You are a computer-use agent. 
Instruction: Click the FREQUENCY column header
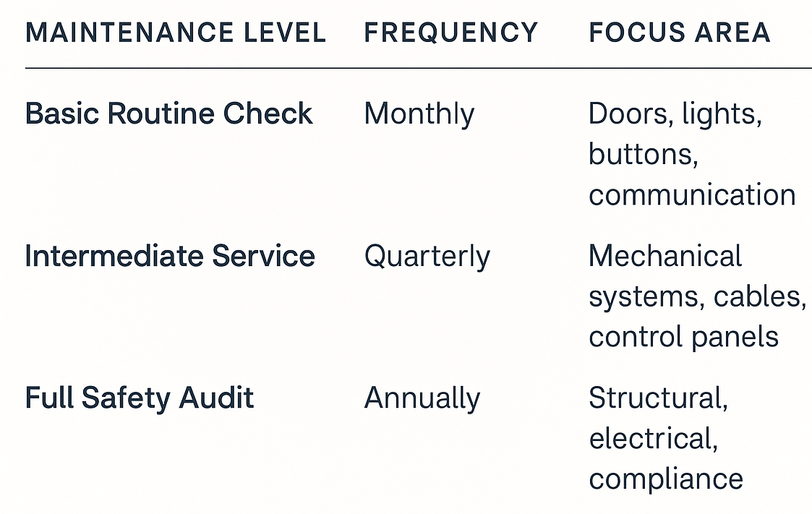tap(451, 33)
